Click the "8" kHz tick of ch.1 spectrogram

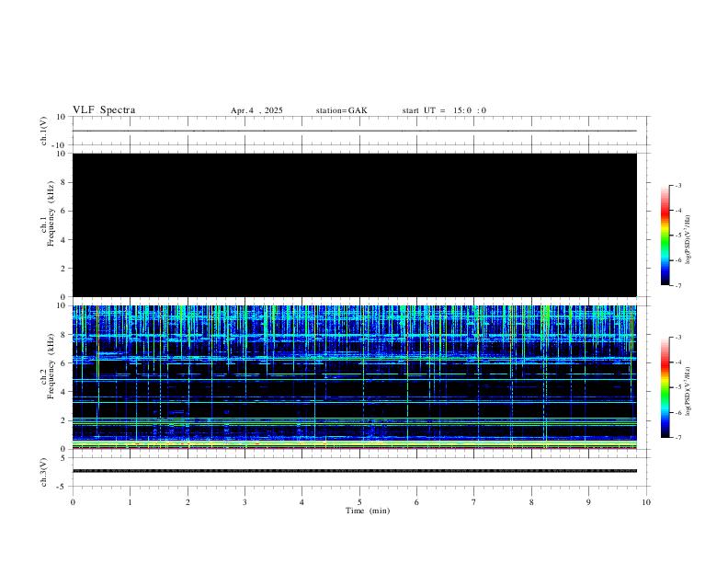[x=64, y=182]
